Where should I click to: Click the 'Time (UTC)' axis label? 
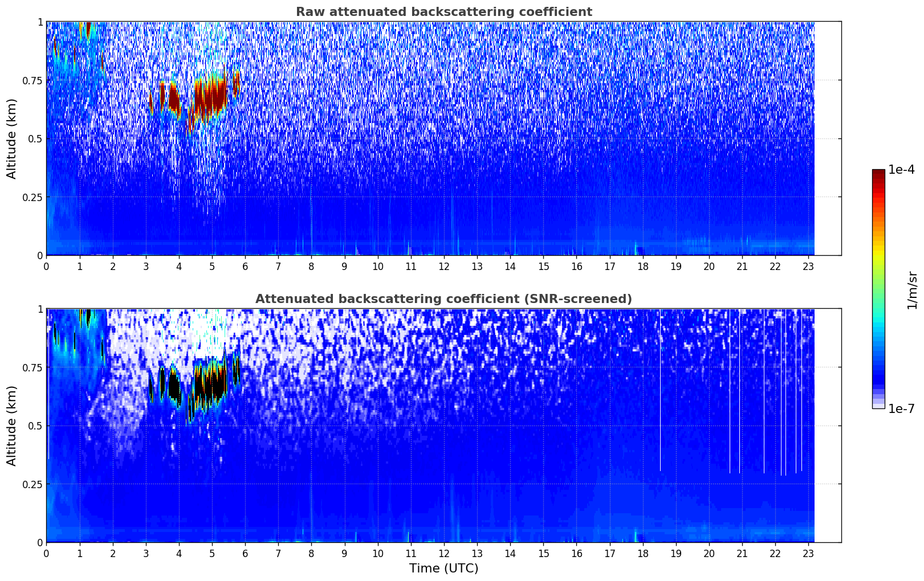pos(443,568)
